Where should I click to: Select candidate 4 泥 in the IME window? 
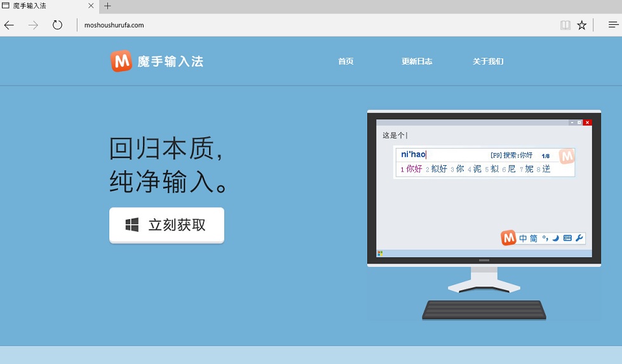point(475,169)
